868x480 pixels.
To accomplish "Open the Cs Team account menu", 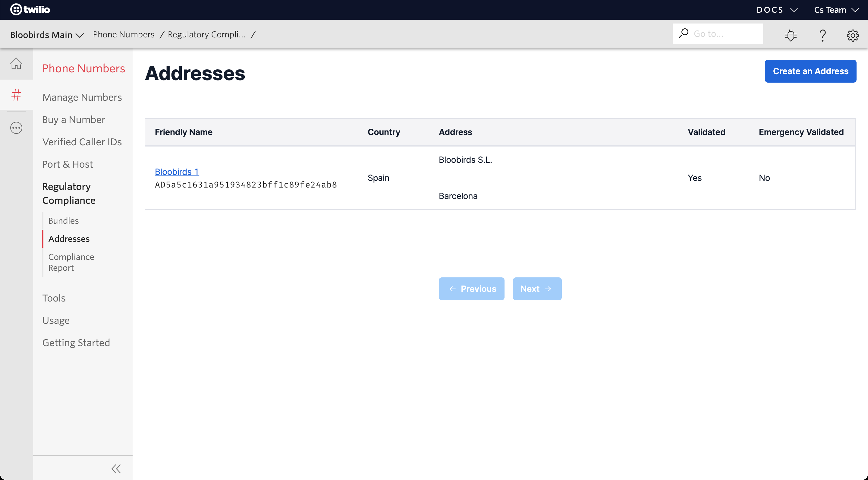I will click(836, 10).
